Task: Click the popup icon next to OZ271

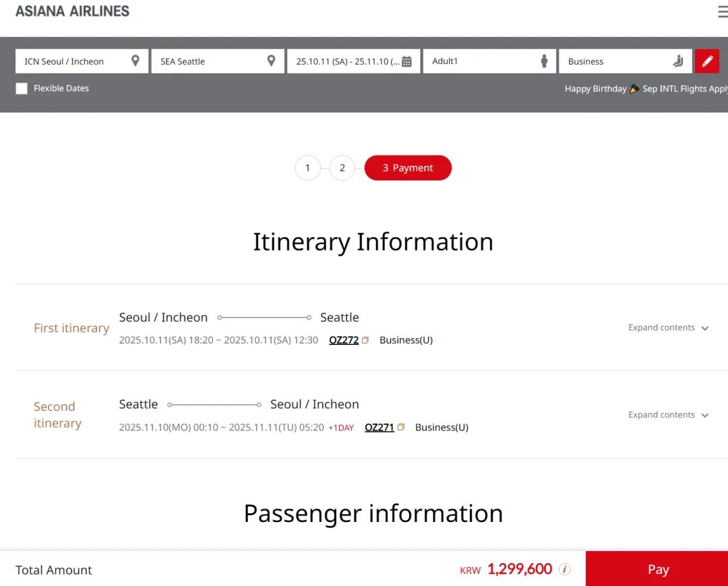Action: [x=401, y=427]
